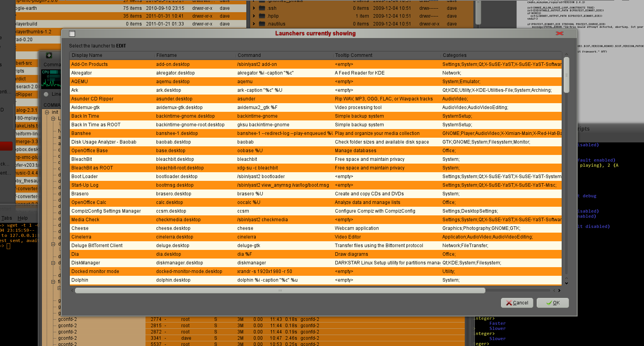This screenshot has width=644, height=346.
Task: Close the Launchers currently showing dialog
Action: pos(560,33)
